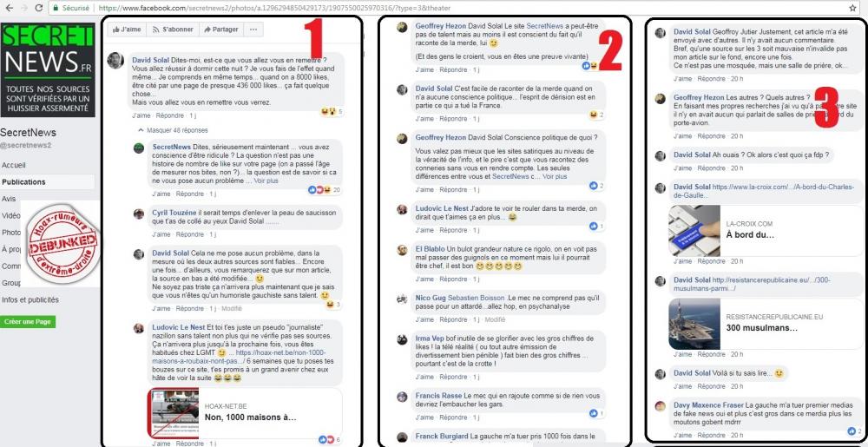Screen dimensions: 868x447
Task: View reaction emojis on SecretNews reply
Action: (x=324, y=190)
